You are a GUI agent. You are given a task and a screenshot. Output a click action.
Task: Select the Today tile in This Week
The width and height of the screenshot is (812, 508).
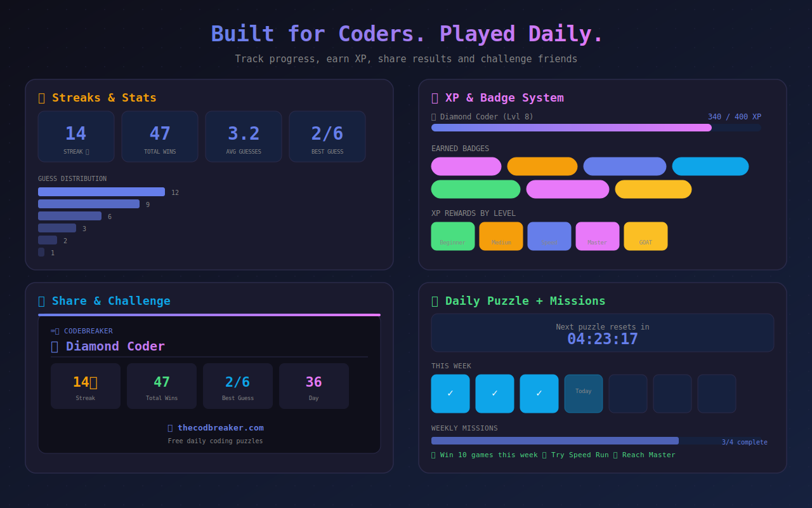pos(584,394)
